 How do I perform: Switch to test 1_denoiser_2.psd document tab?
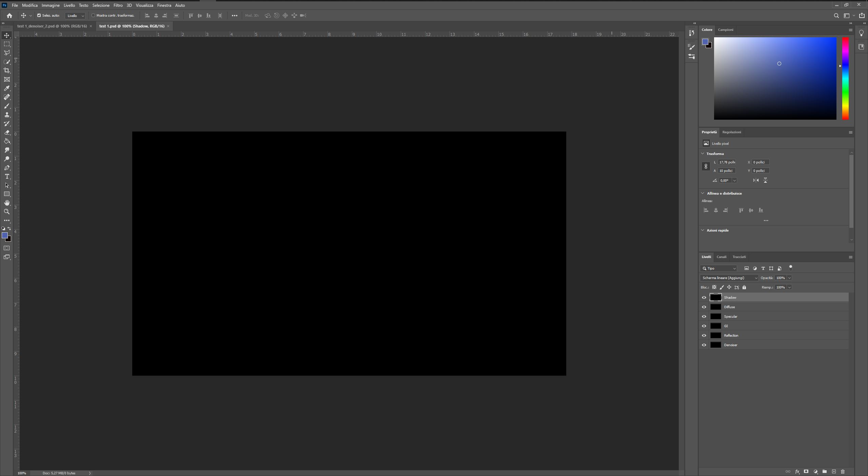pyautogui.click(x=52, y=26)
